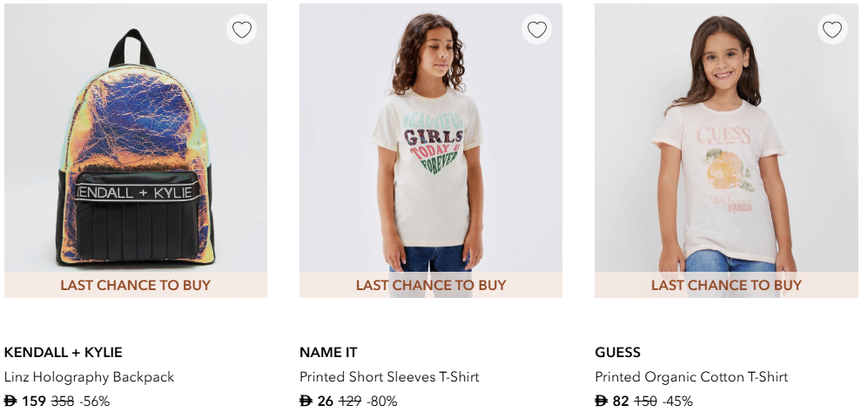Click the backpack price 159
868x412 pixels.
tap(33, 402)
